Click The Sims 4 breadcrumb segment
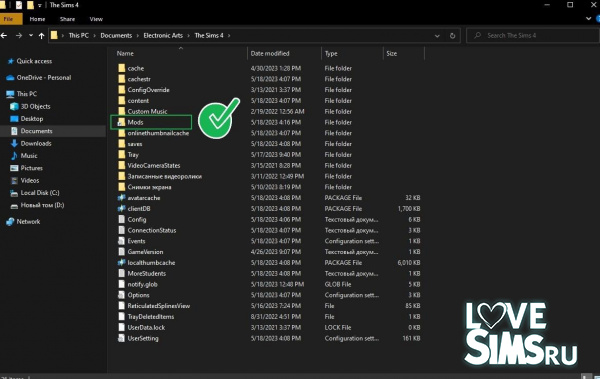Image resolution: width=600 pixels, height=379 pixels. click(209, 35)
